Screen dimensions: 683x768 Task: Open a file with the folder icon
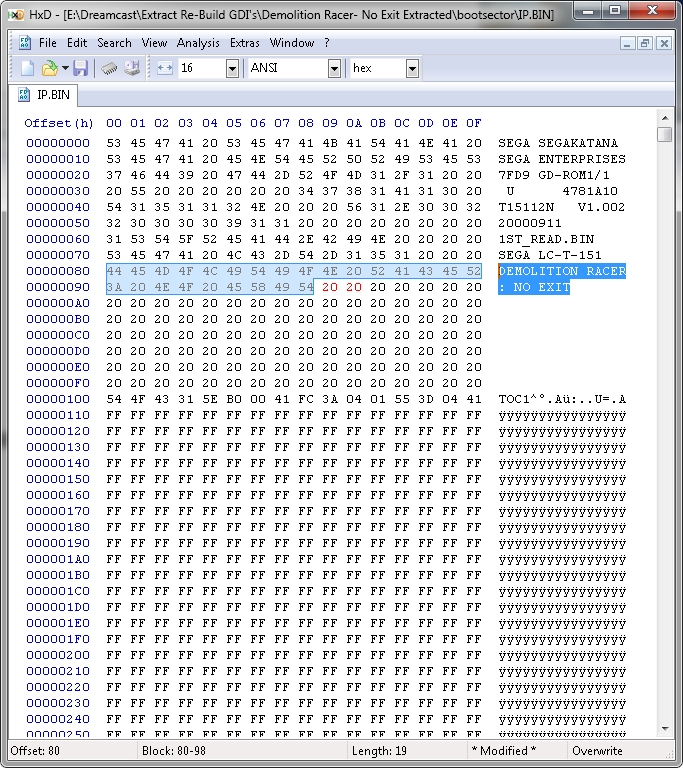click(x=49, y=68)
